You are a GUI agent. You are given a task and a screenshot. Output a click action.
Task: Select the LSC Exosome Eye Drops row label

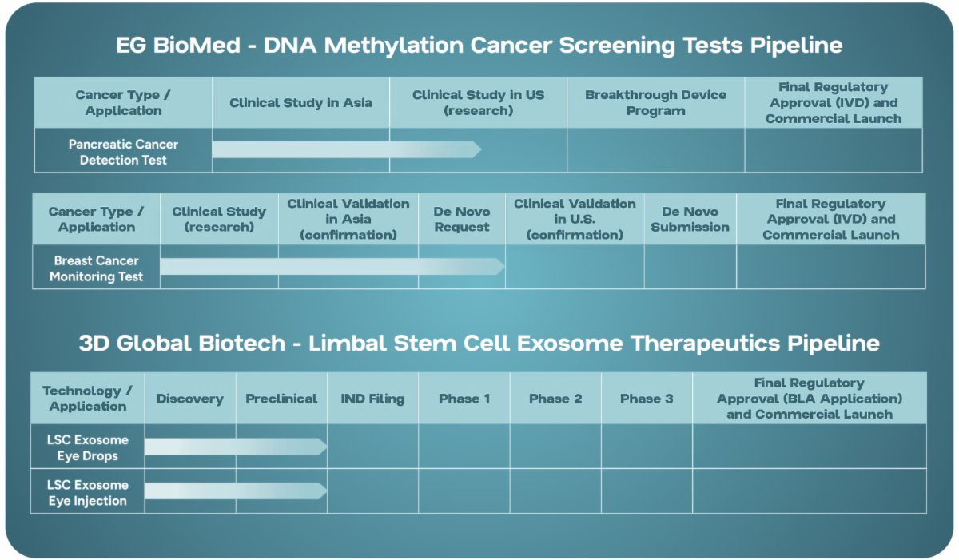(x=88, y=447)
